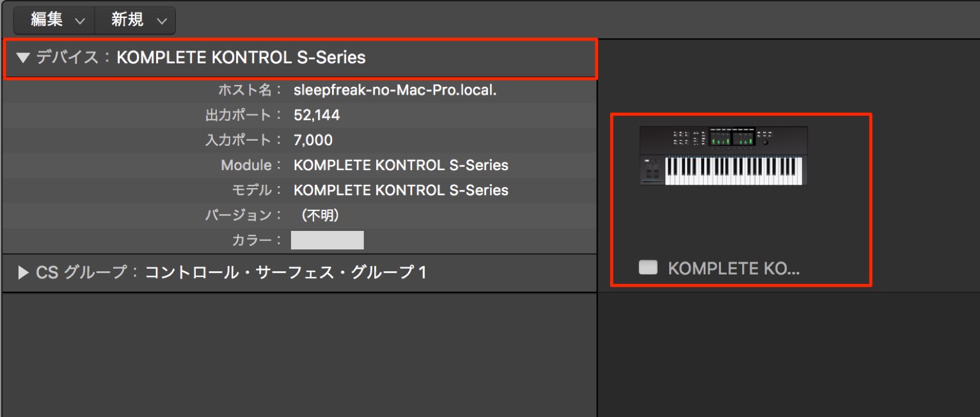Screen dimensions: 980x417
Task: Click the 入力ポート value 7,000
Action: pyautogui.click(x=313, y=140)
